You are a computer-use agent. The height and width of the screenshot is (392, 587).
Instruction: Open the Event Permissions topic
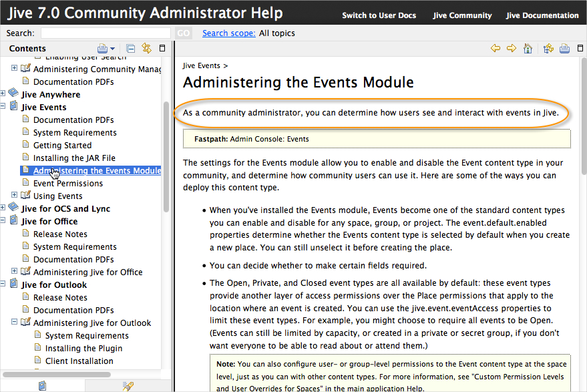[x=68, y=184]
